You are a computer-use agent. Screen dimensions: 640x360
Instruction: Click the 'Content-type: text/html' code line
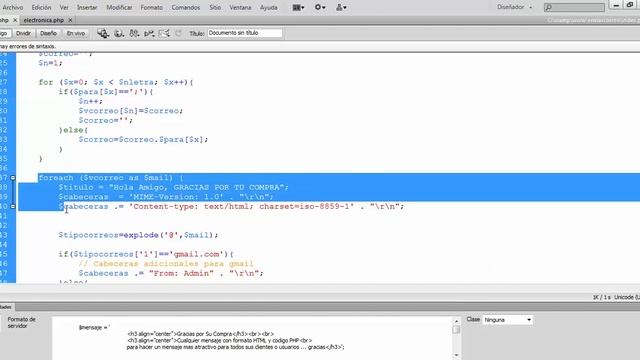coord(231,207)
